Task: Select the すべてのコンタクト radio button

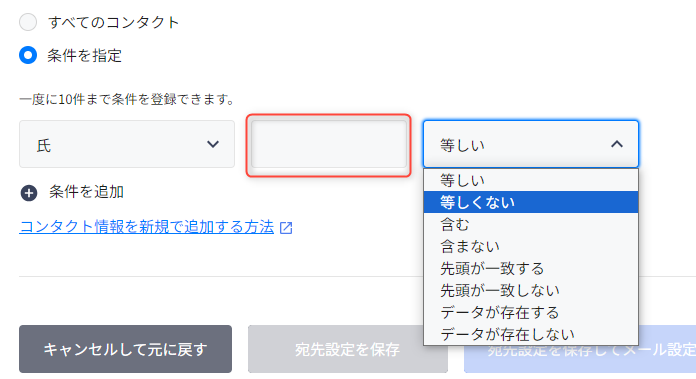Action: coord(28,22)
